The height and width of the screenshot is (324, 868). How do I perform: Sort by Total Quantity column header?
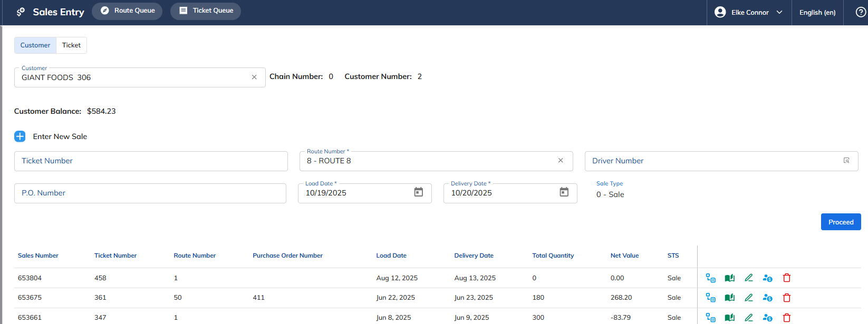(553, 256)
